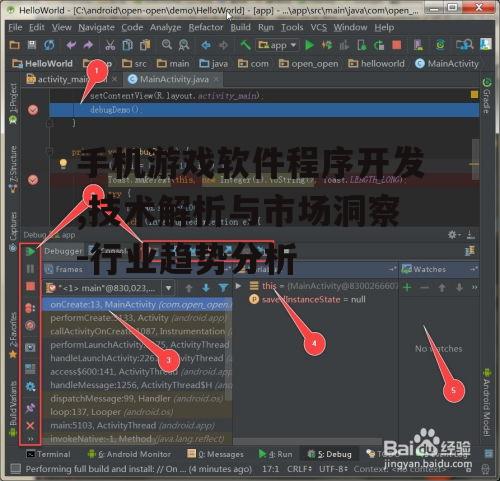500x481 pixels.
Task: Click the Frames filter funnel icon
Action: pos(223,288)
